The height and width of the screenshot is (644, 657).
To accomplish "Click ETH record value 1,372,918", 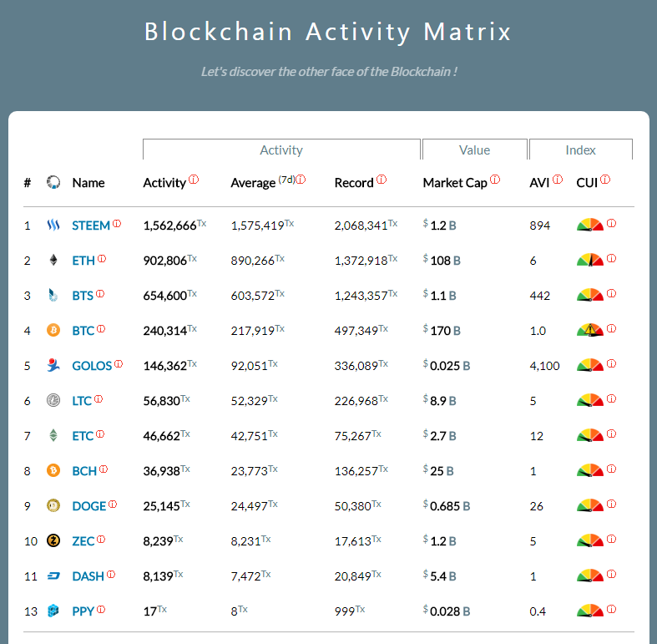I will click(361, 261).
